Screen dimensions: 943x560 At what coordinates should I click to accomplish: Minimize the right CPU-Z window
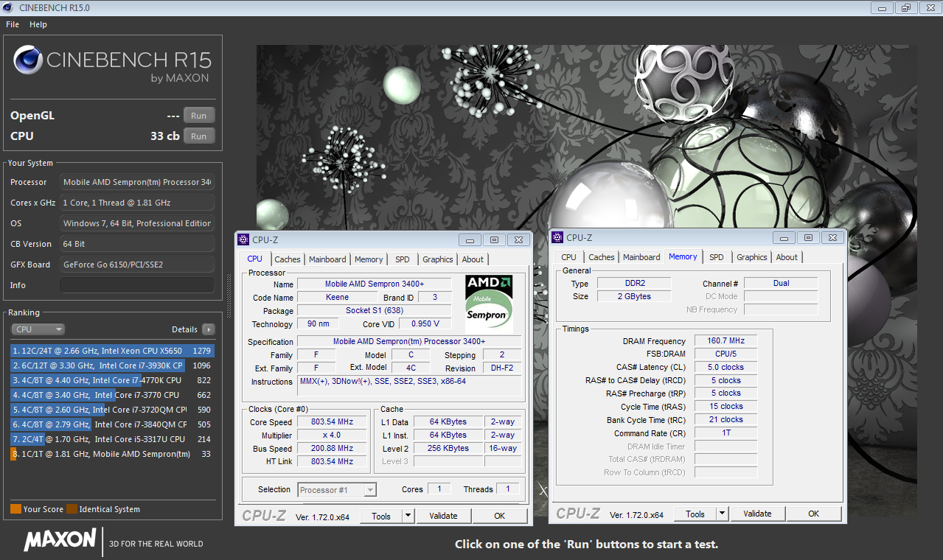pos(784,237)
